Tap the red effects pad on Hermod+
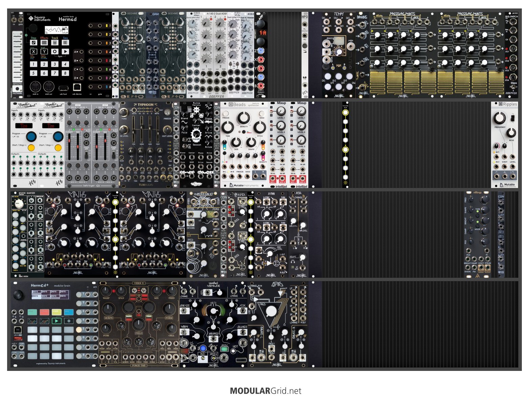This screenshot has width=532, height=398. pyautogui.click(x=44, y=312)
